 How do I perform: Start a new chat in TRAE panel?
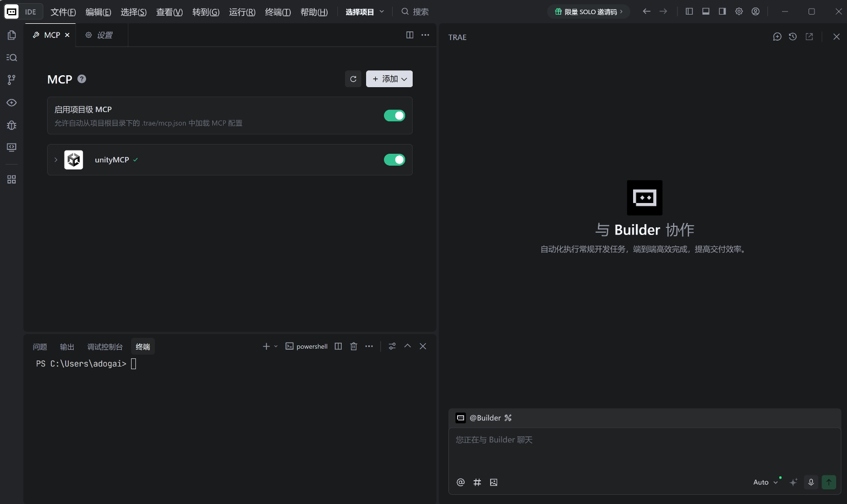point(777,37)
